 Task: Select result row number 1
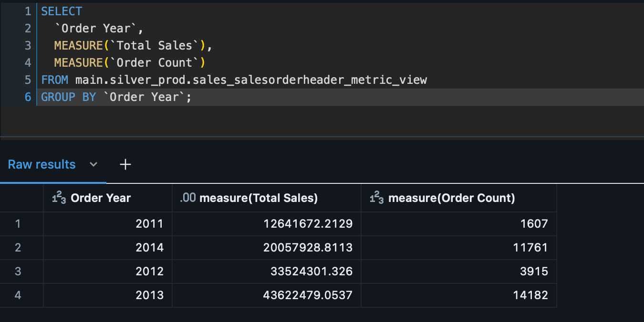click(x=18, y=223)
